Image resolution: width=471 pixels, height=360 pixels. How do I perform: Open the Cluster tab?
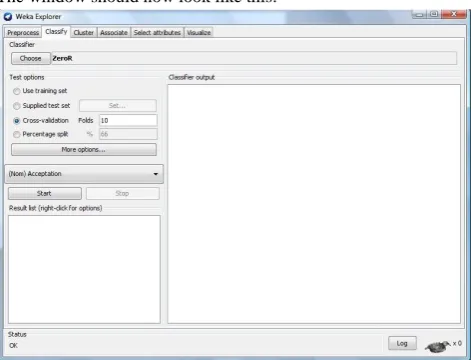pyautogui.click(x=84, y=32)
